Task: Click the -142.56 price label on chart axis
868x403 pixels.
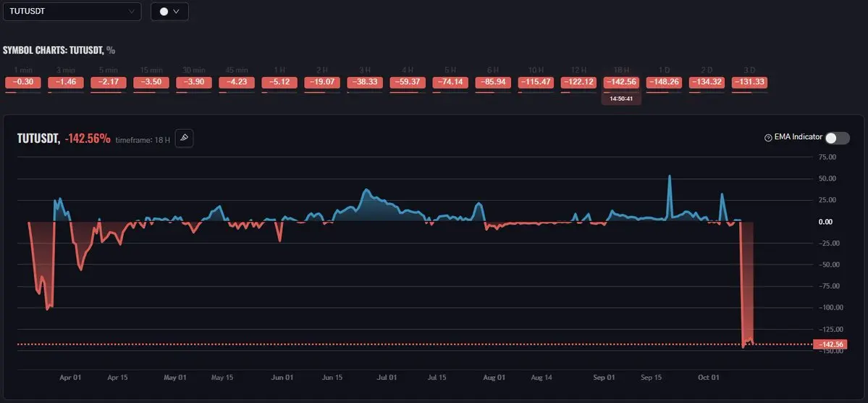Action: [829, 345]
